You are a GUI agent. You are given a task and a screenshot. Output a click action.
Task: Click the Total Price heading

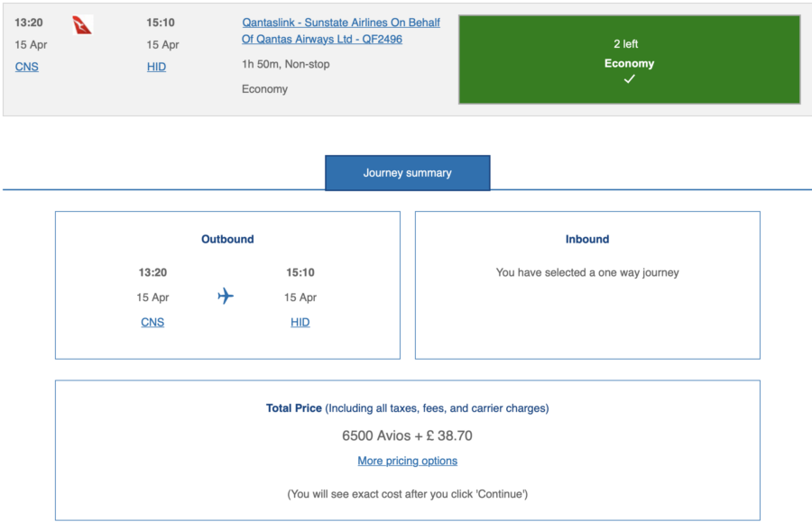click(x=294, y=408)
